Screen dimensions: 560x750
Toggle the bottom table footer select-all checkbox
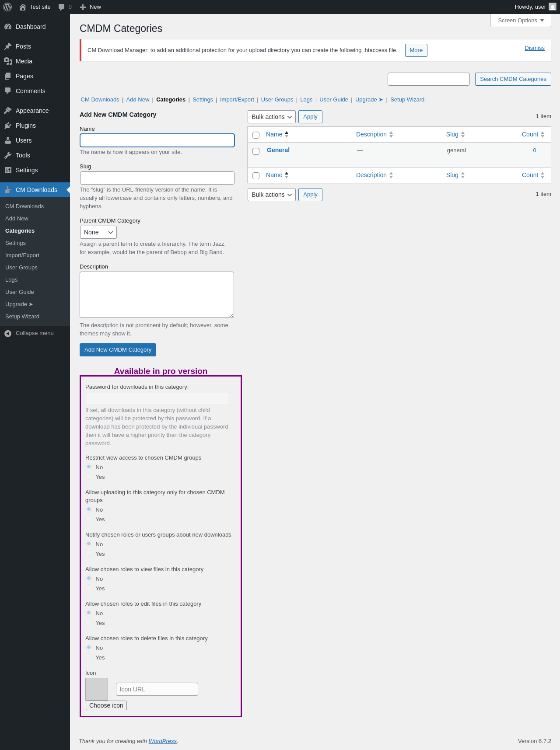256,176
